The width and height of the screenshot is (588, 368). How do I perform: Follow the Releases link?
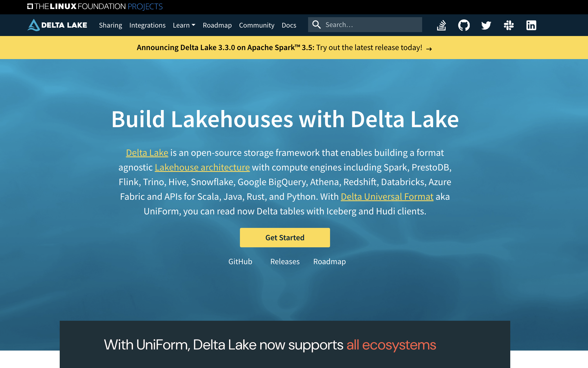pyautogui.click(x=285, y=261)
